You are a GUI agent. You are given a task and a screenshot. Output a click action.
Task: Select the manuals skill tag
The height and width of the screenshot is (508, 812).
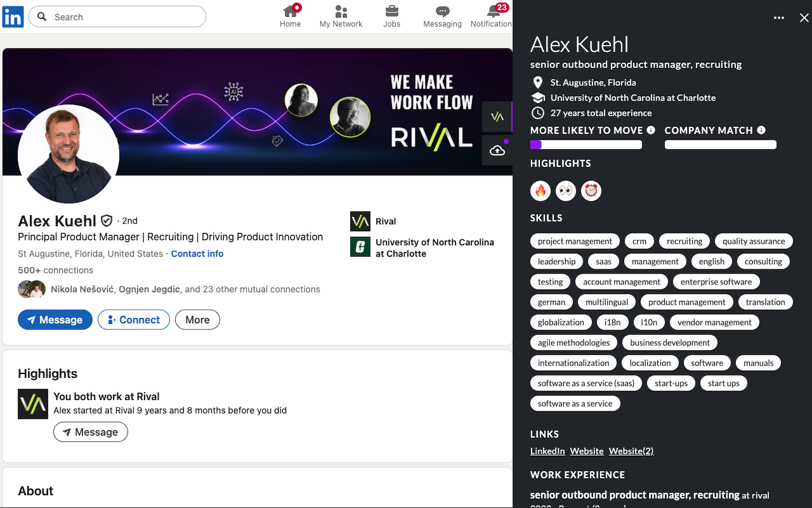[x=759, y=363]
